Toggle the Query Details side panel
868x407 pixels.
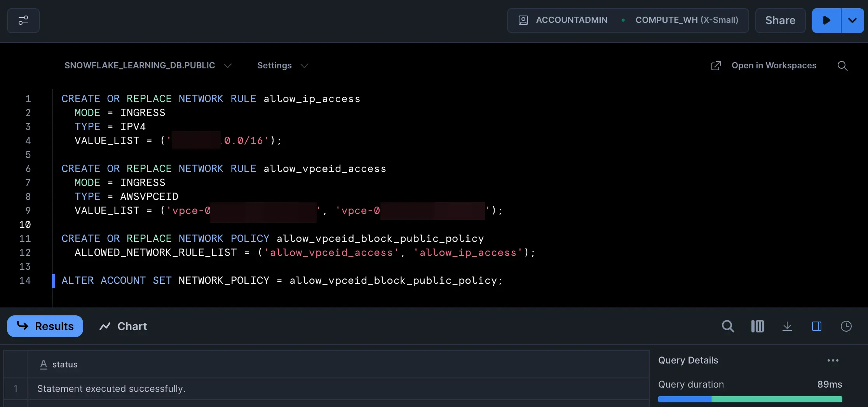coord(816,326)
